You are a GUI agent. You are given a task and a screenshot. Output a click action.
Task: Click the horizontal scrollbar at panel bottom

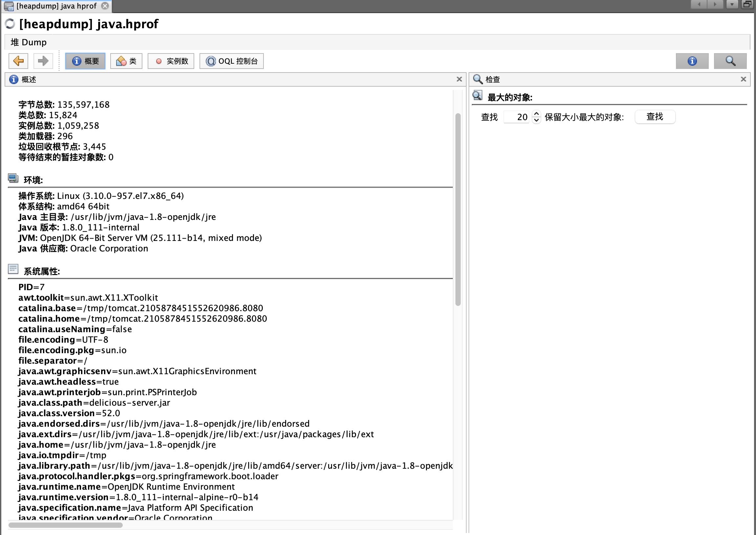(x=66, y=525)
